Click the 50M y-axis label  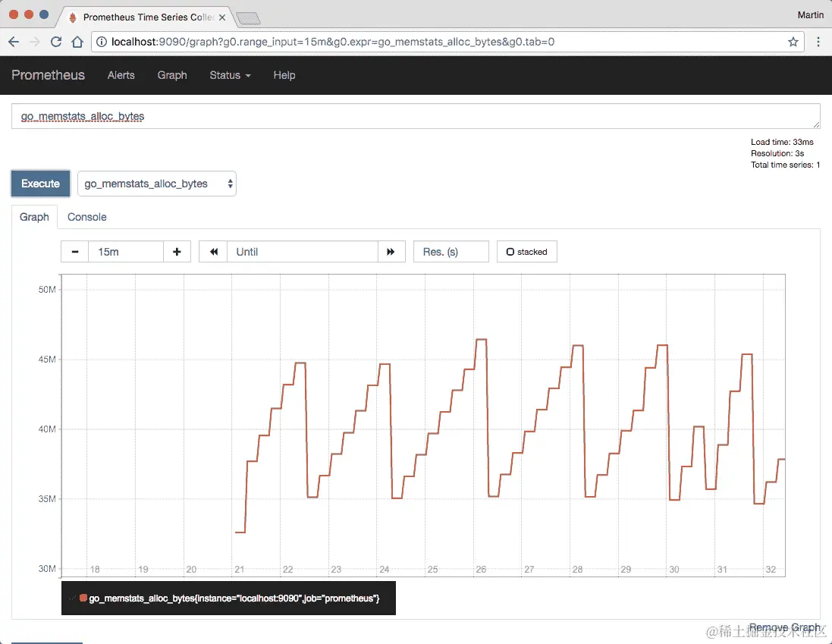pyautogui.click(x=47, y=289)
